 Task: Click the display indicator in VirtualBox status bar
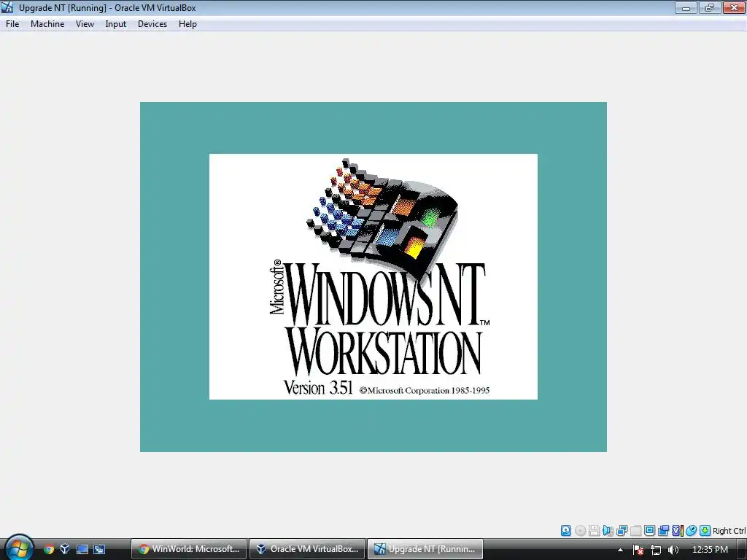coord(649,531)
